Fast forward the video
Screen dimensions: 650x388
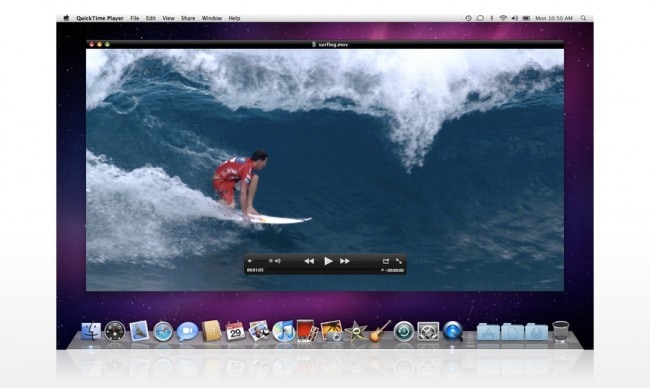[x=345, y=261]
